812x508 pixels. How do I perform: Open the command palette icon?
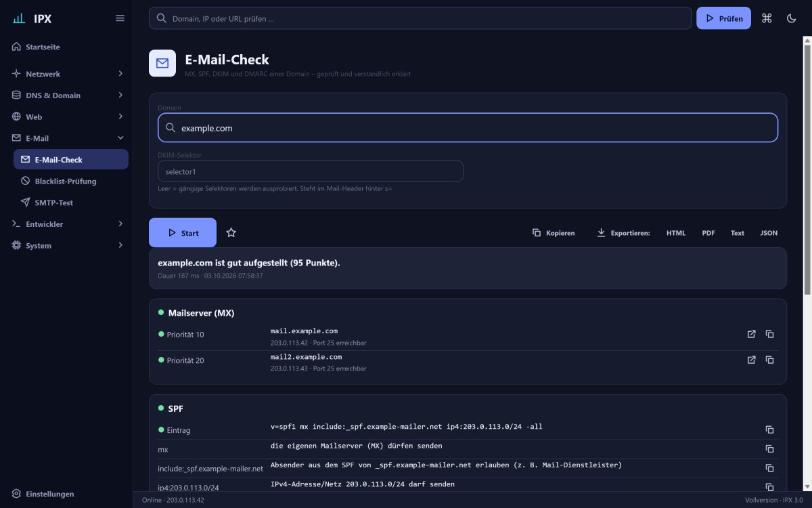coord(767,18)
